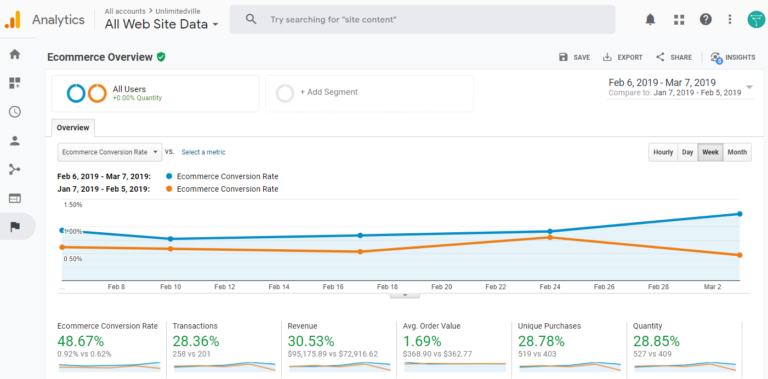The width and height of the screenshot is (768, 379).
Task: Switch chart granularity to Month
Action: [737, 152]
